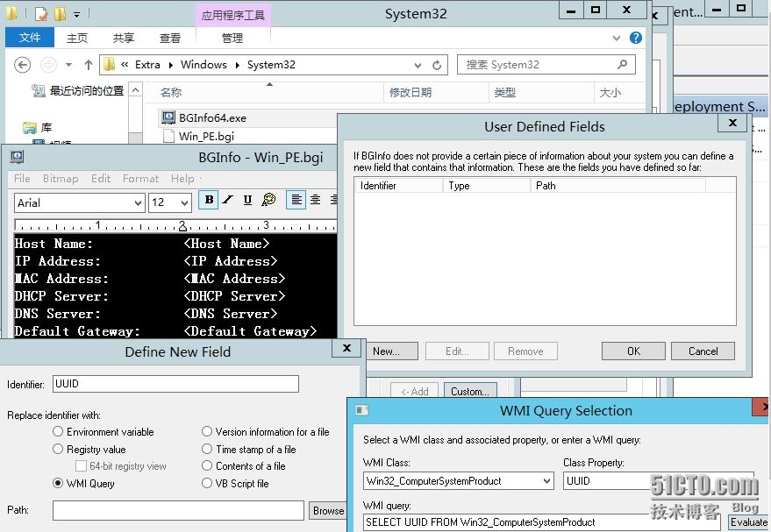This screenshot has height=532, width=771.
Task: Click the properties icon in quick access toolbar
Action: [42, 14]
